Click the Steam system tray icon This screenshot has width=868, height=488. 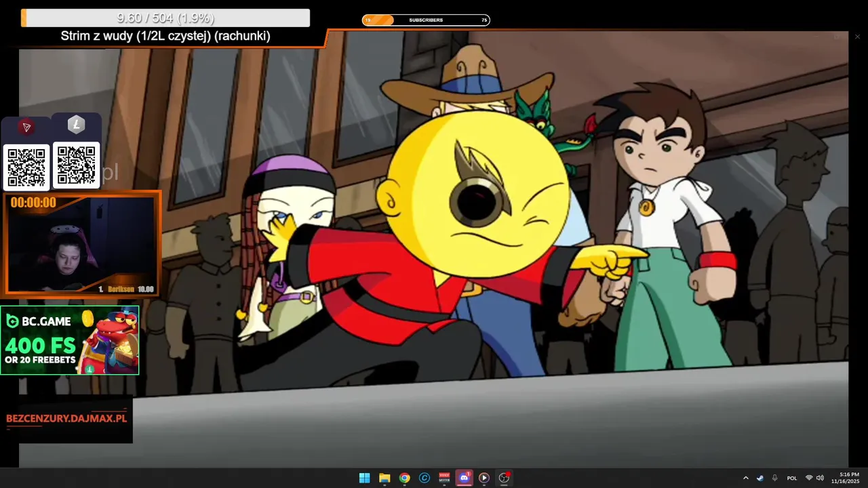pyautogui.click(x=760, y=478)
